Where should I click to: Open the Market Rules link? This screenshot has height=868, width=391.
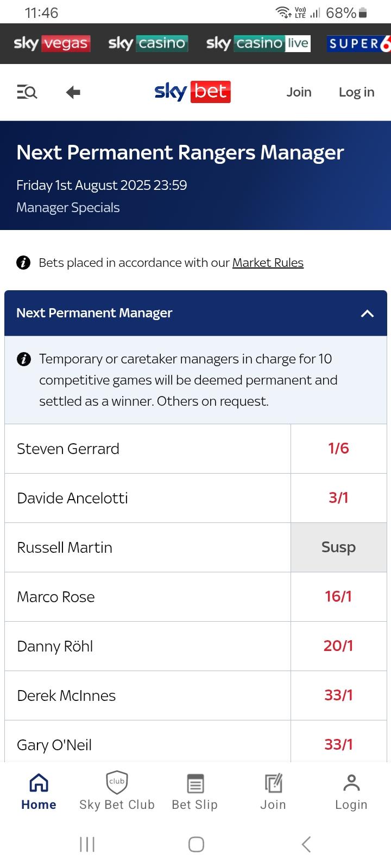[x=268, y=263]
